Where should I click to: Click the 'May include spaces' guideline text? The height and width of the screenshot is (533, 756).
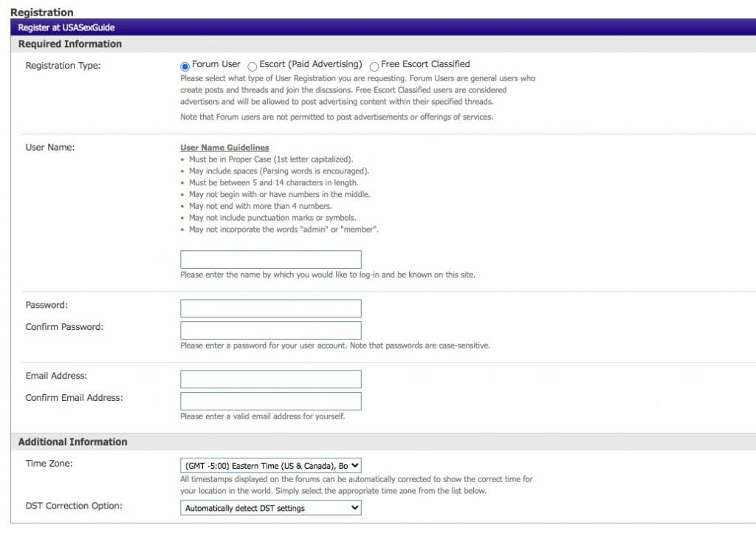(278, 171)
